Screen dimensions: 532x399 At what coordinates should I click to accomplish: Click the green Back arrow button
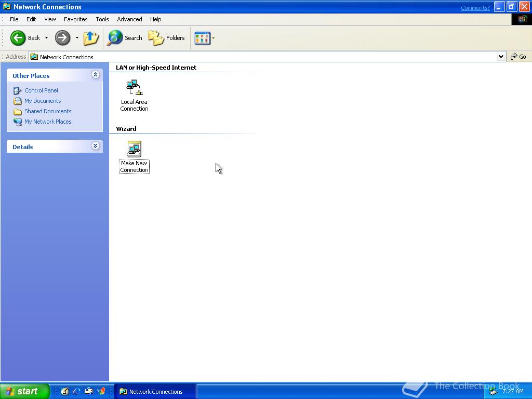[x=17, y=37]
